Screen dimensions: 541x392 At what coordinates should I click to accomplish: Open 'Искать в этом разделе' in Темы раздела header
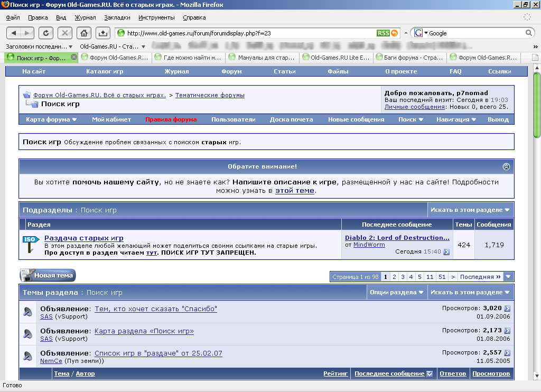(470, 292)
